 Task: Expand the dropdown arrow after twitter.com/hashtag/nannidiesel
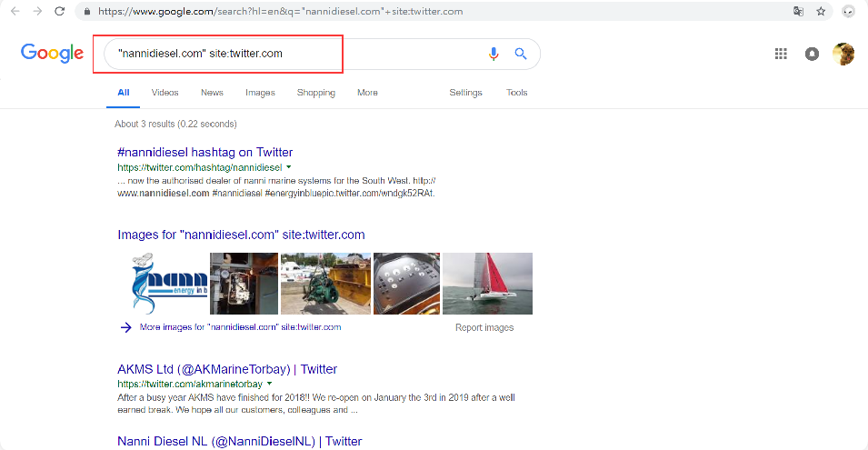point(289,167)
